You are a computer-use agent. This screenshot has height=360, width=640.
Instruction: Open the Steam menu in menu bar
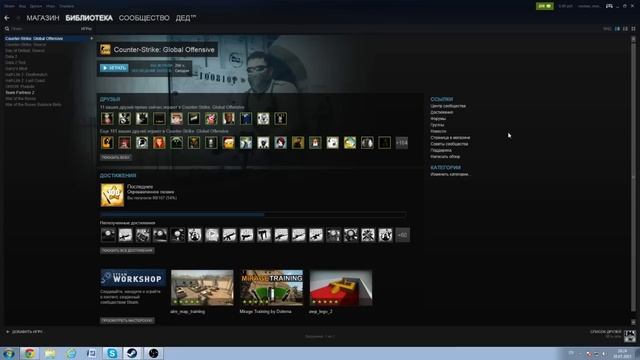(x=9, y=6)
